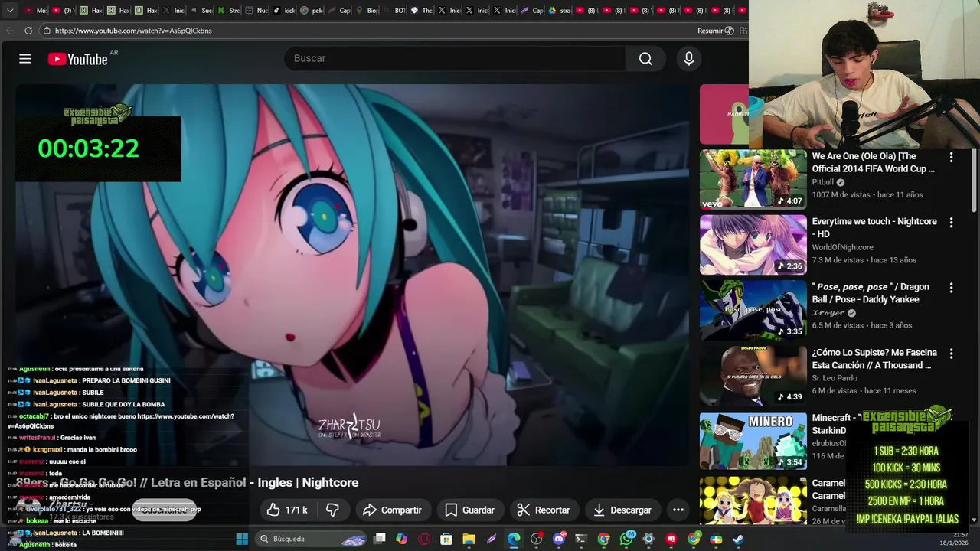Open WhatsApp from the taskbar

click(627, 539)
